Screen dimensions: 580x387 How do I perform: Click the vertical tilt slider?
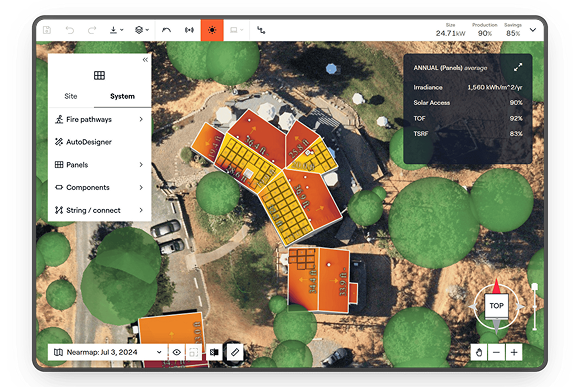coord(535,307)
